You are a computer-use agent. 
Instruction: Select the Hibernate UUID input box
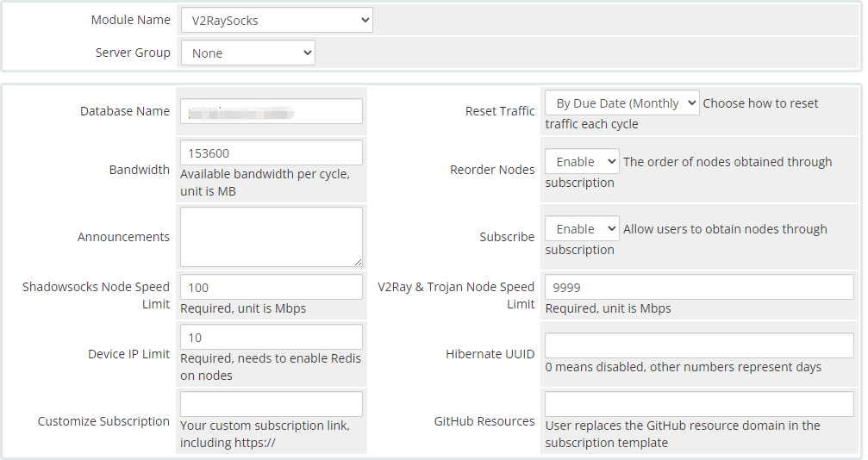click(x=699, y=346)
